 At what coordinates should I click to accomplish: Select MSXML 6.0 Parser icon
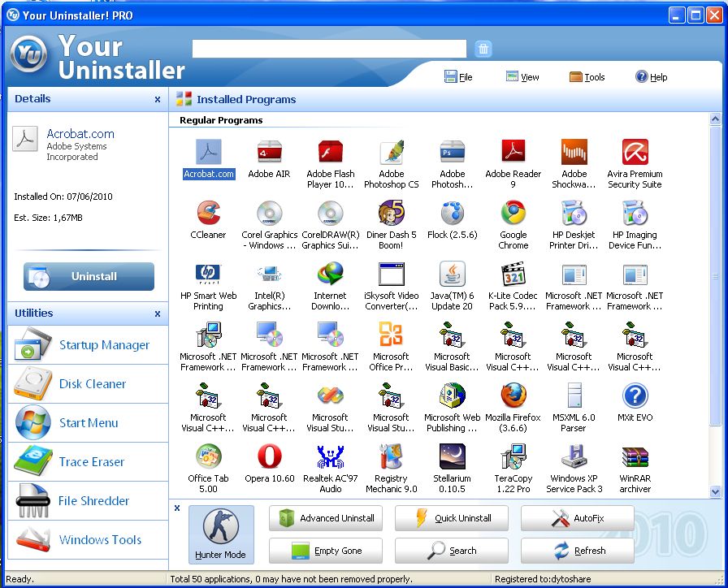(574, 396)
